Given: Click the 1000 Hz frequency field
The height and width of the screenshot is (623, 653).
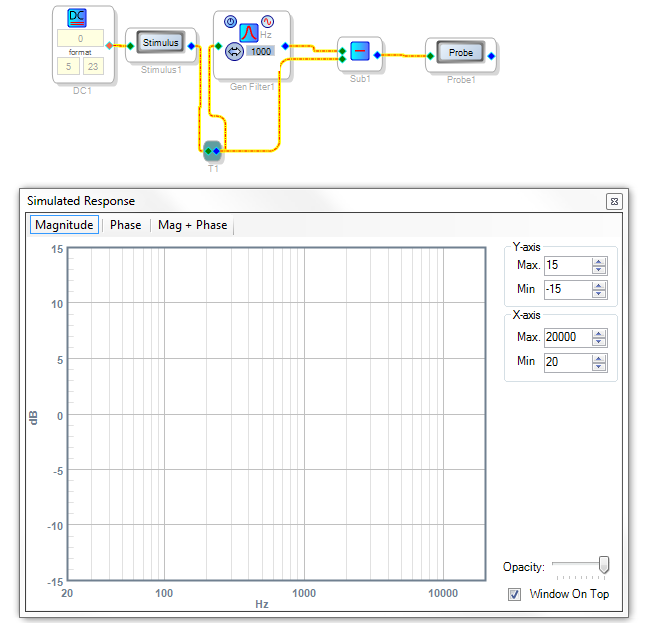Looking at the screenshot, I should (261, 51).
